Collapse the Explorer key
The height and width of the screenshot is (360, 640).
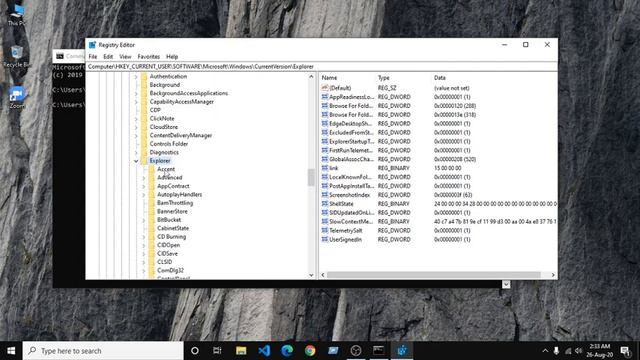(x=136, y=161)
